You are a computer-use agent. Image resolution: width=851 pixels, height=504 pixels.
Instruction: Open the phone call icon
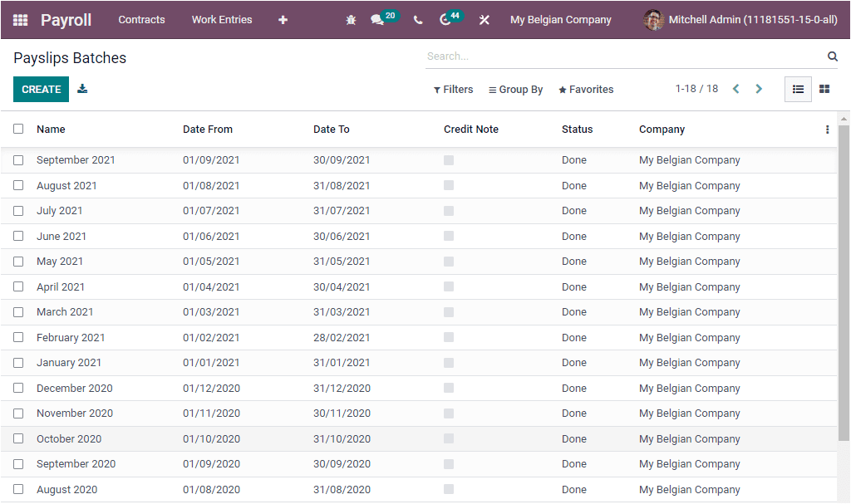[x=418, y=19]
